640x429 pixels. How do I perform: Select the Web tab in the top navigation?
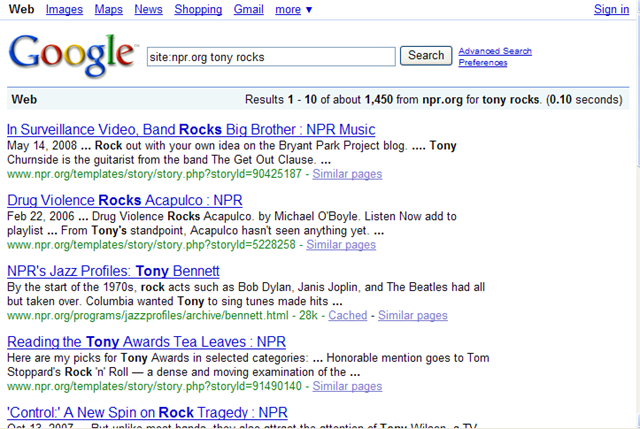(x=21, y=9)
